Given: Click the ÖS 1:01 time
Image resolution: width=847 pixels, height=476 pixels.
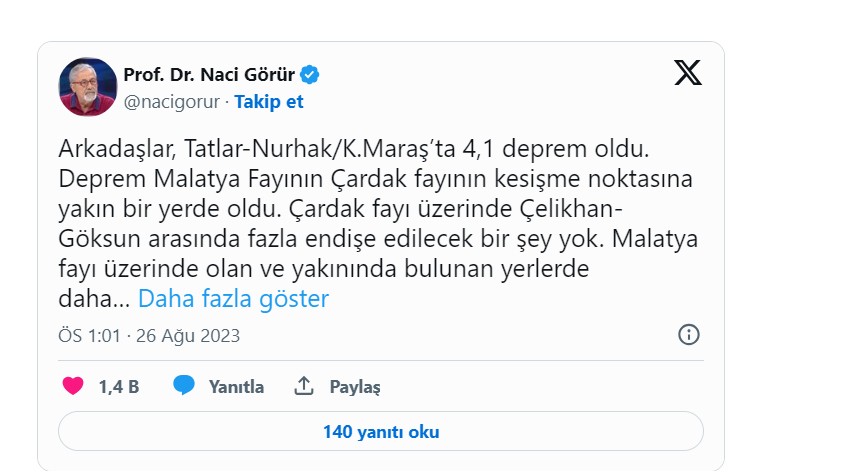Looking at the screenshot, I should 87,335.
